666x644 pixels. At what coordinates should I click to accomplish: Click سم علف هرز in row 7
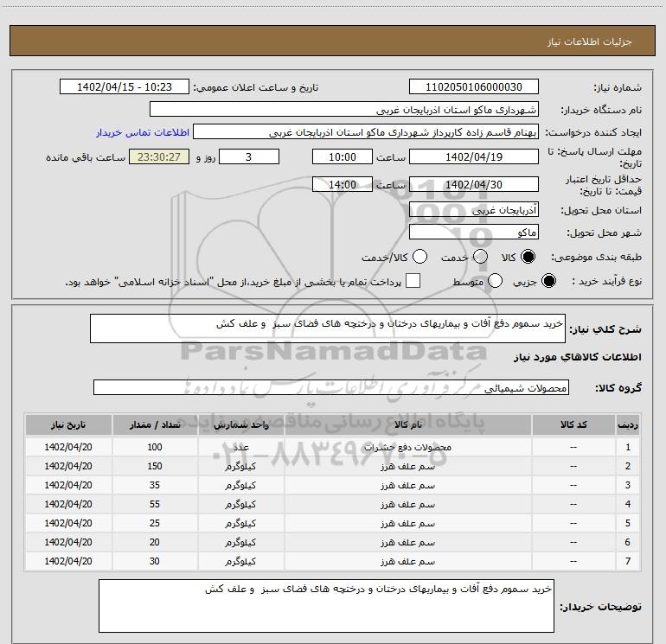[x=407, y=561]
